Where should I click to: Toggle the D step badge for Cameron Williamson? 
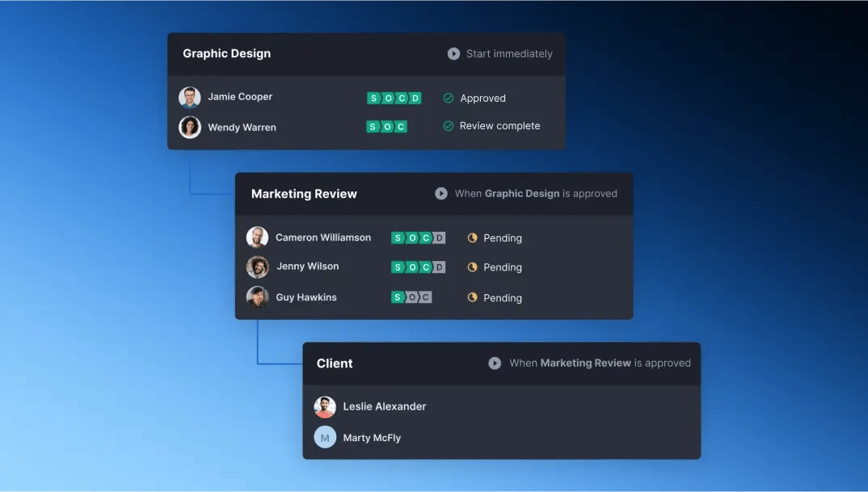click(440, 238)
